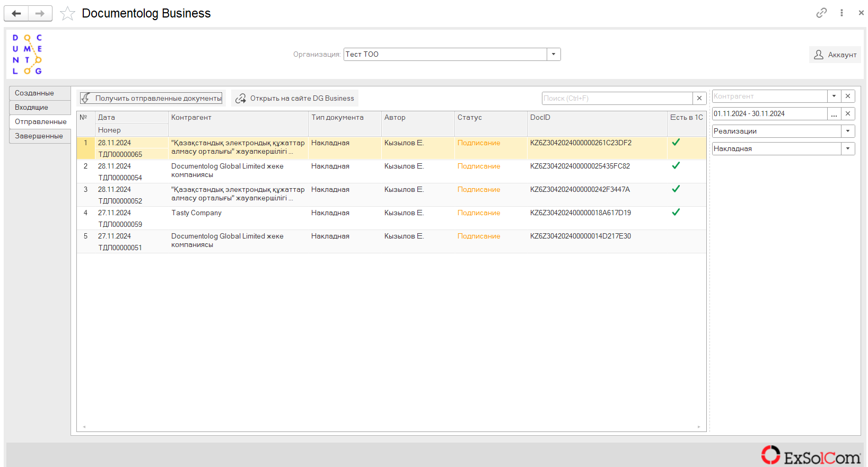Viewport: 868px width, 467px height.
Task: Focus the Поиск (Ctrl+F) search field
Action: click(x=617, y=98)
